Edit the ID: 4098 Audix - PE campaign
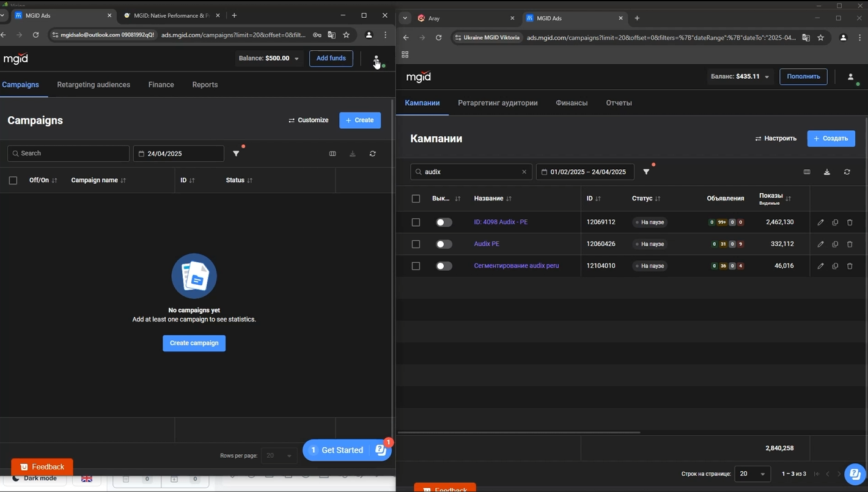Screen dimensions: 868x492 coord(820,222)
